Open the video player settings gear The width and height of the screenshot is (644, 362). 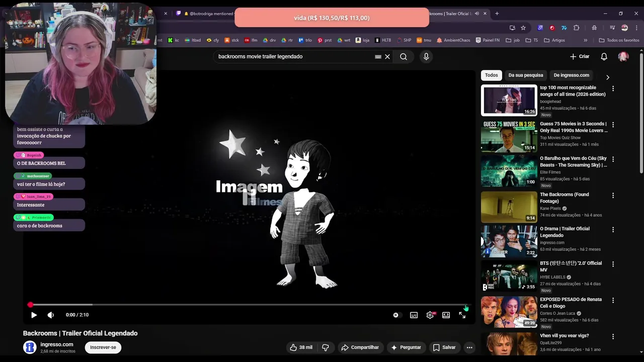[430, 315]
